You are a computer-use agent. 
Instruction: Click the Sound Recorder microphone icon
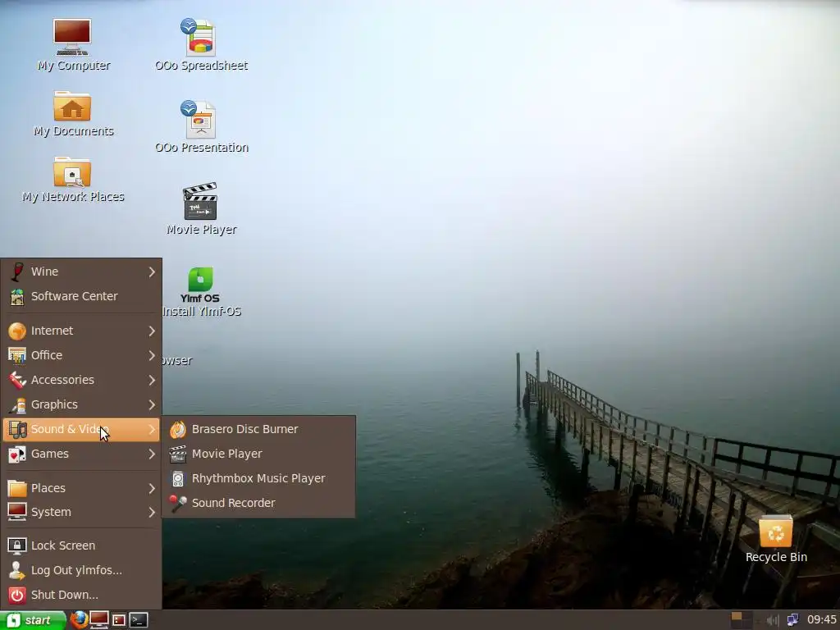[x=178, y=503]
